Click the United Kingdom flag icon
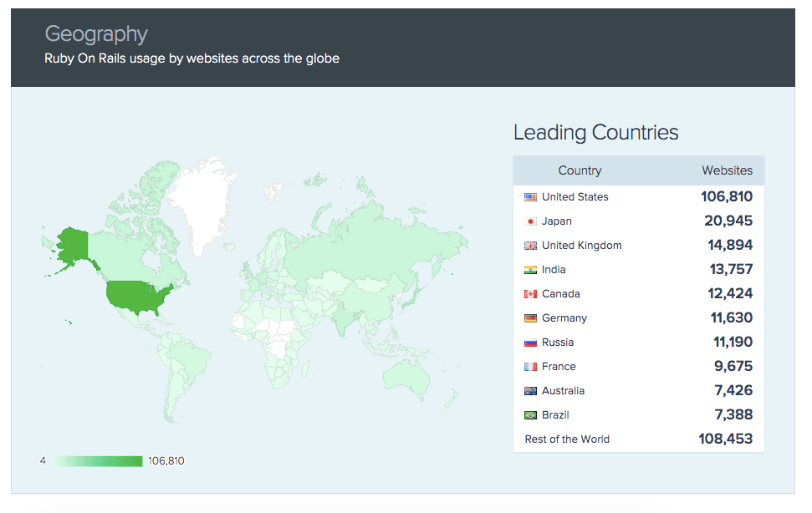The image size is (812, 513). 530,246
